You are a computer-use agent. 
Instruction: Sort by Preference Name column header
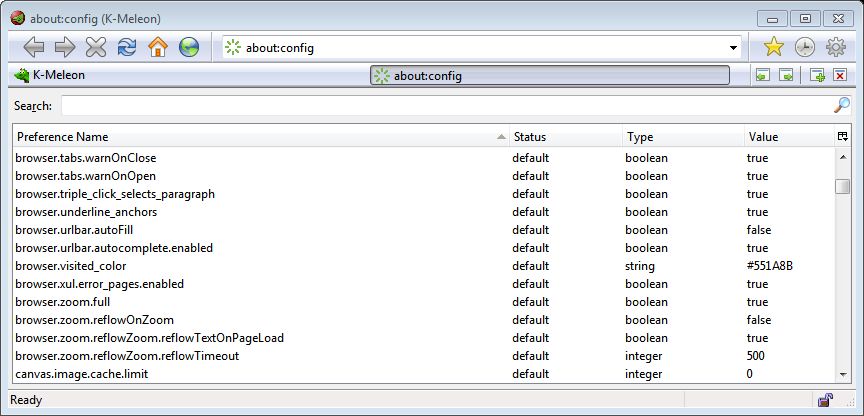(262, 137)
